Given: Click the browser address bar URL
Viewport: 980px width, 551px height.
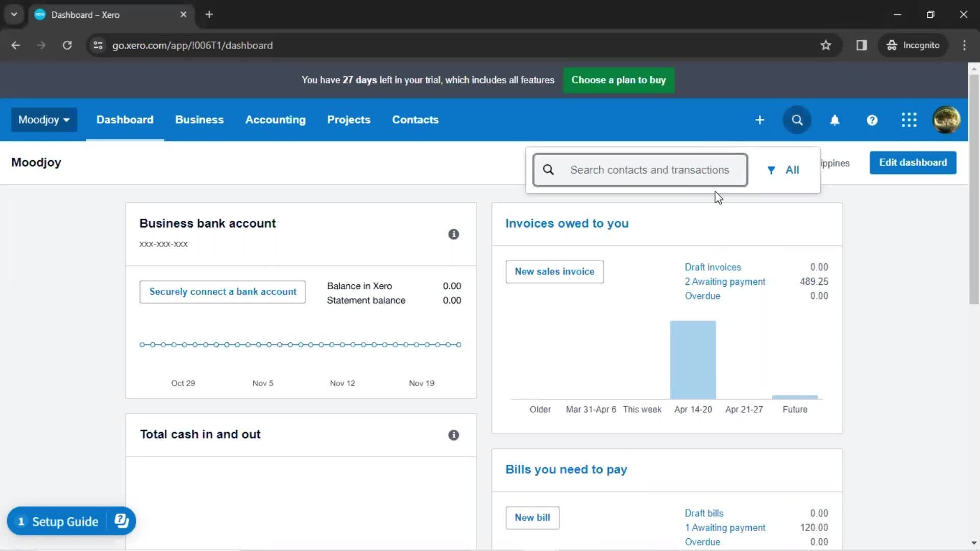Looking at the screenshot, I should (192, 45).
